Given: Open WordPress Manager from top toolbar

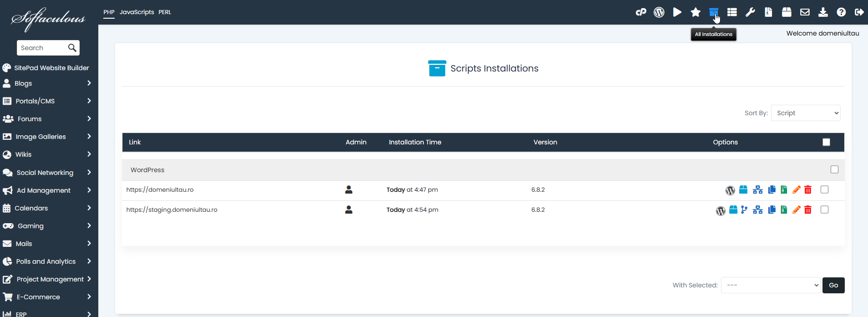Looking at the screenshot, I should [x=659, y=12].
